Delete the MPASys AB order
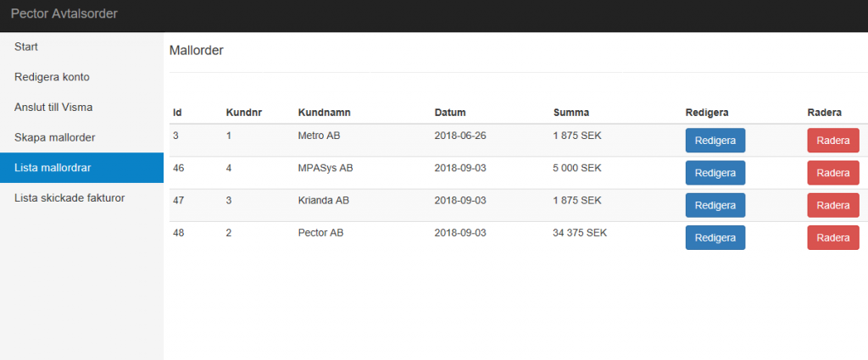 (833, 173)
